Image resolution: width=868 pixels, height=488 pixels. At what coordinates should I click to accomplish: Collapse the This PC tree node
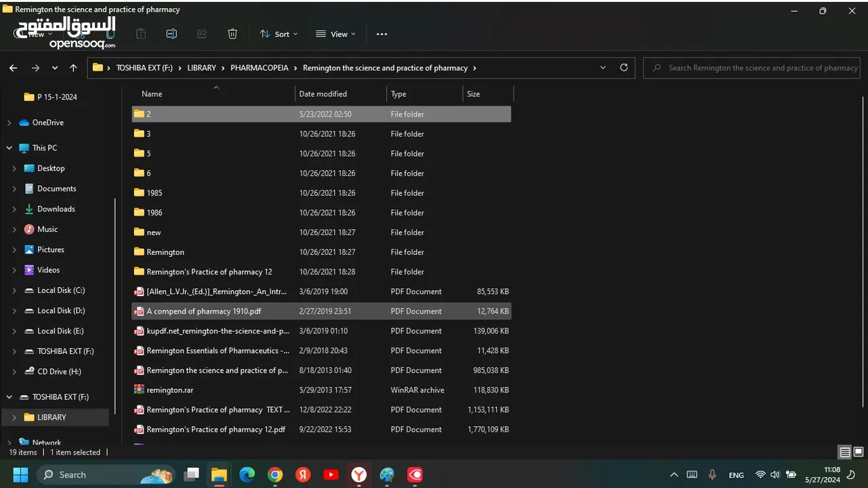pos(9,148)
